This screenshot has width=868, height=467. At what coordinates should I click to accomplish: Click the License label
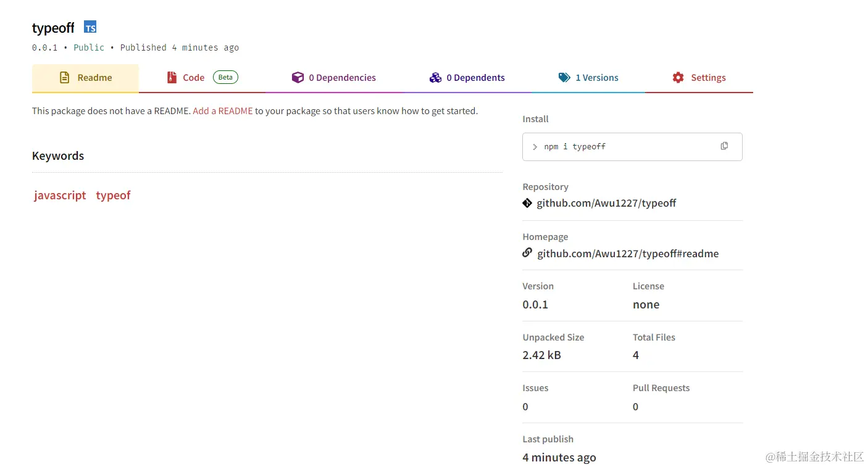648,286
